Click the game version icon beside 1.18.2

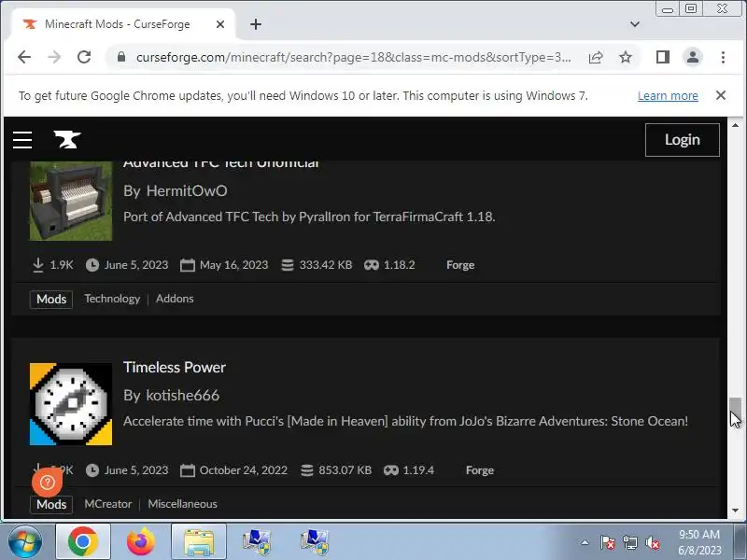pos(371,265)
